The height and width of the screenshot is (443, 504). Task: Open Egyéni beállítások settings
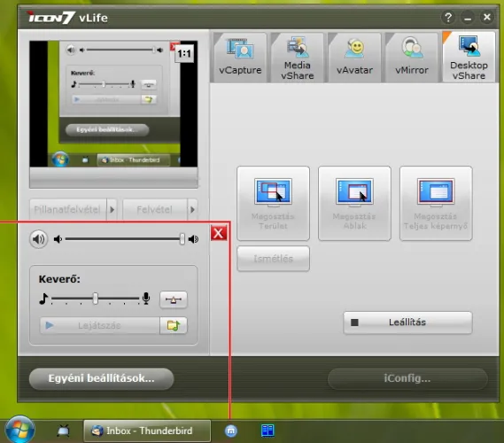pos(101,378)
